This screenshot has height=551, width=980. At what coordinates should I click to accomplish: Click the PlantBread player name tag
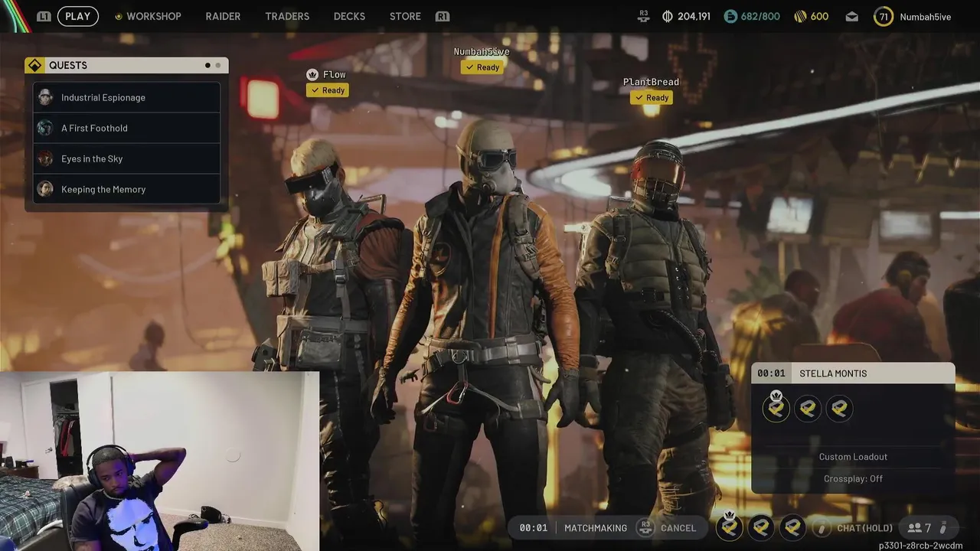651,82
